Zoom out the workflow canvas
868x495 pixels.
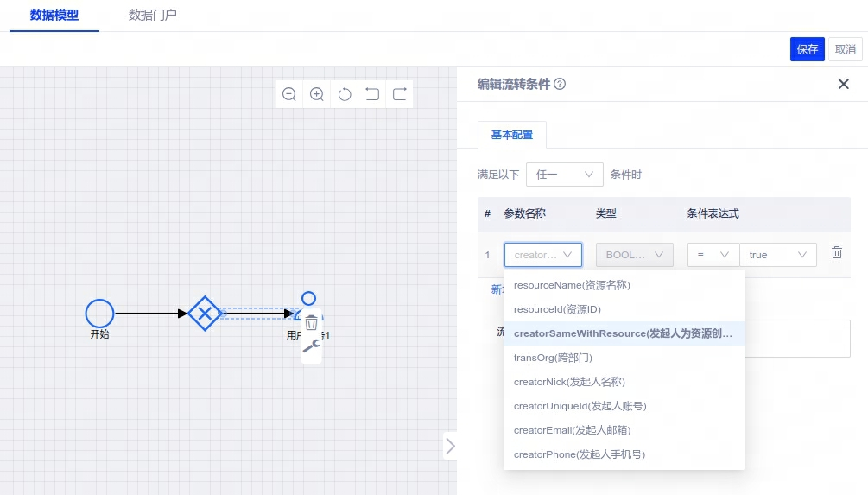(x=289, y=94)
